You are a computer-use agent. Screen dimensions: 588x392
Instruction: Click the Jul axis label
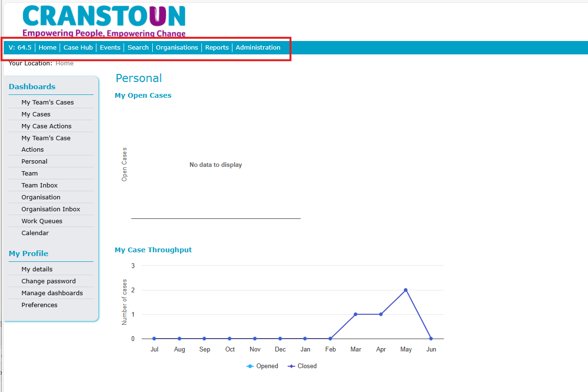(x=154, y=350)
